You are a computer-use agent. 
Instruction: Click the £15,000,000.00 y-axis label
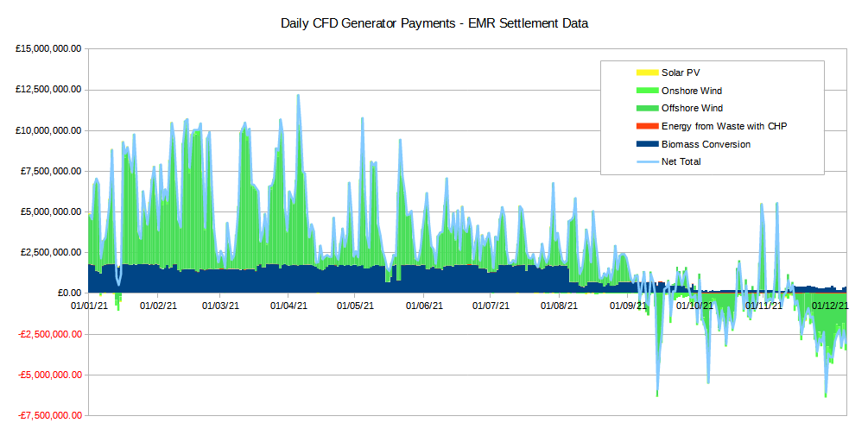click(48, 49)
